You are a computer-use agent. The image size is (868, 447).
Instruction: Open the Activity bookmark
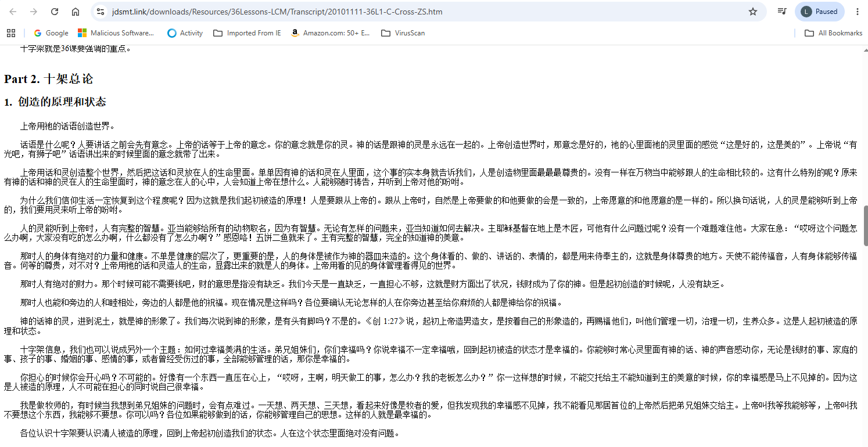point(185,33)
